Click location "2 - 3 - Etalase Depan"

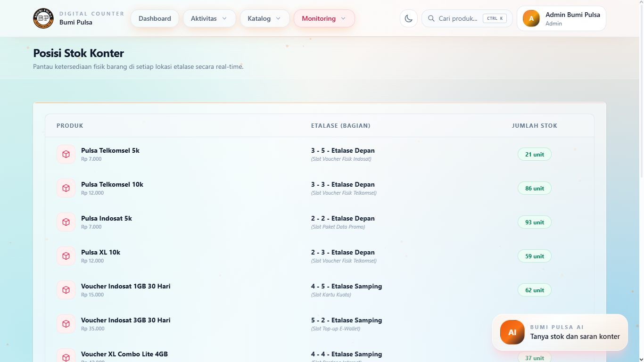pos(343,252)
